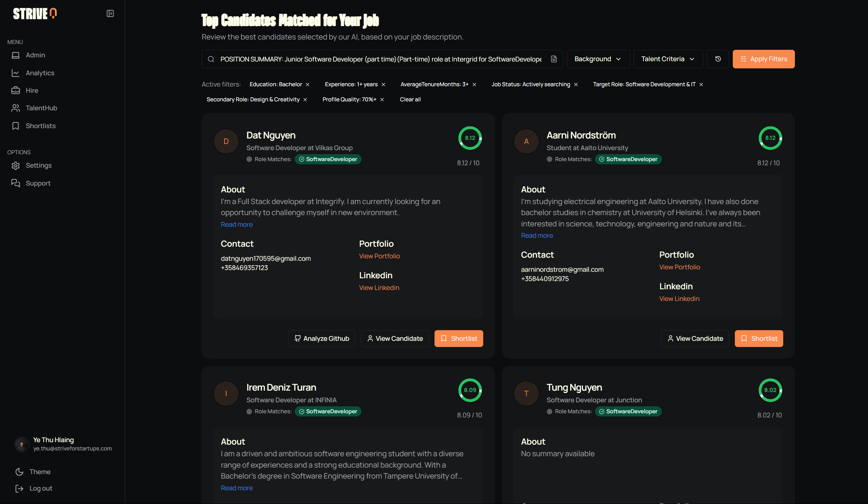Expand the Talent Criteria dropdown
This screenshot has height=504, width=868.
668,59
